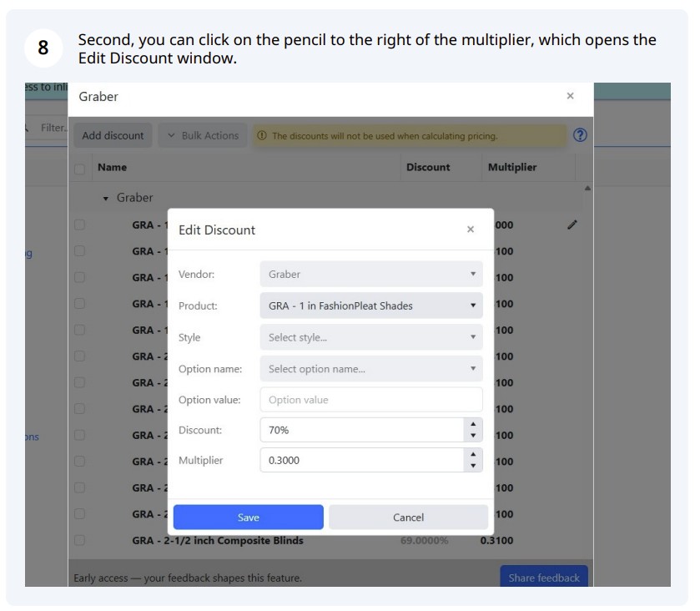Click the Add discount button

point(113,135)
